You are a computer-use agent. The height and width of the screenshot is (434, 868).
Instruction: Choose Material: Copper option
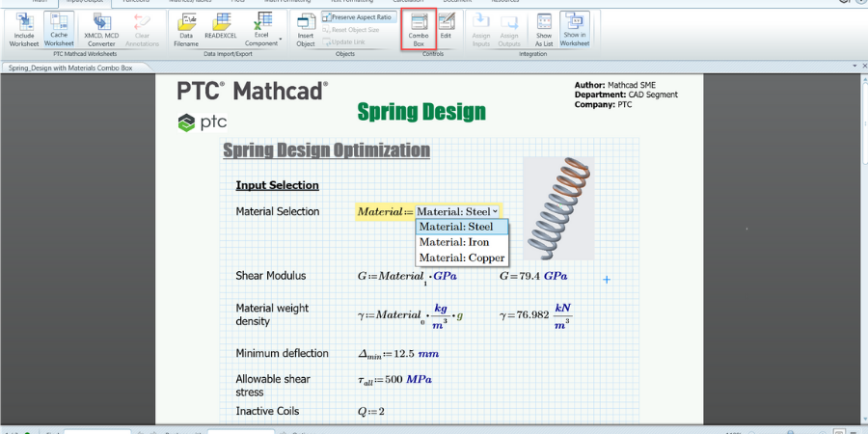click(461, 258)
